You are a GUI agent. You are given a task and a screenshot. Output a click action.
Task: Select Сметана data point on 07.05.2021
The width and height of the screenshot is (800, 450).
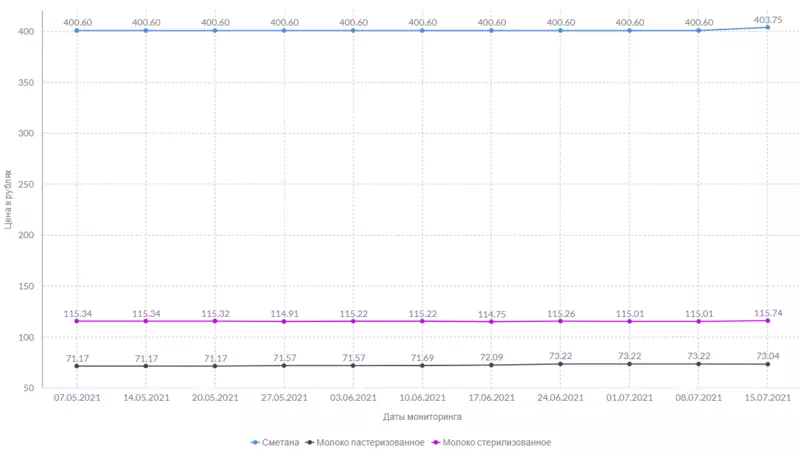[77, 31]
